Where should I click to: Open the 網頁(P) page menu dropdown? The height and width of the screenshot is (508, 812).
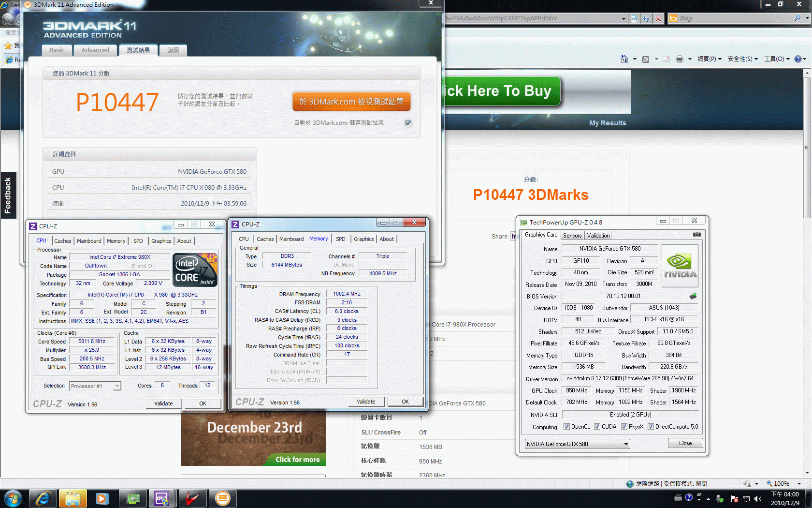[x=710, y=59]
